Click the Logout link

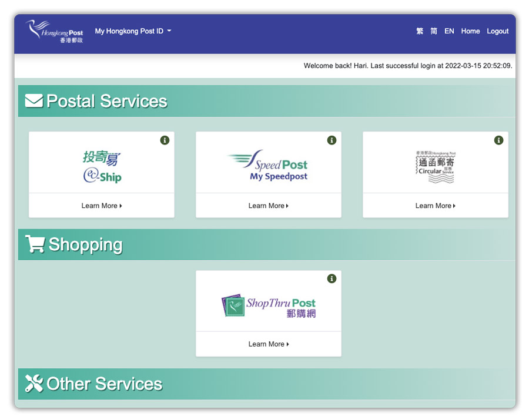[497, 31]
